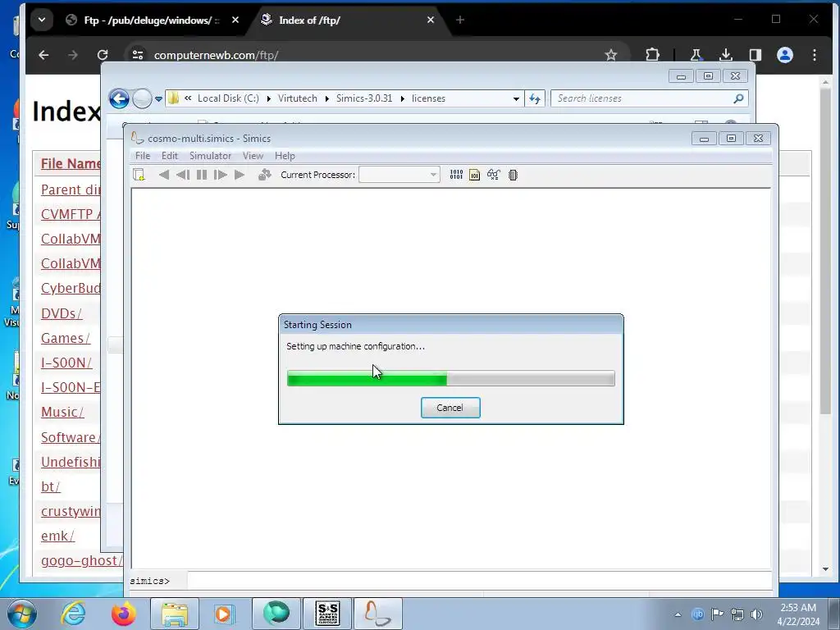
Task: Open the Music/ link
Action: pos(62,412)
